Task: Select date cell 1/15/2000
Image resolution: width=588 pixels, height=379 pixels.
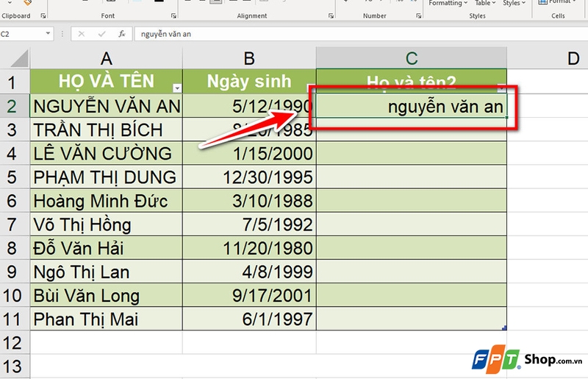Action: 249,153
